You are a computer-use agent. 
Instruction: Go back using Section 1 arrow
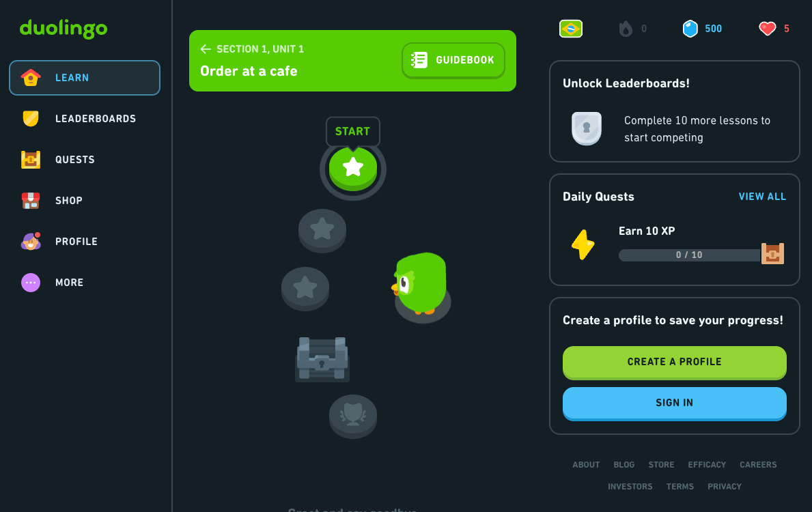click(x=206, y=49)
